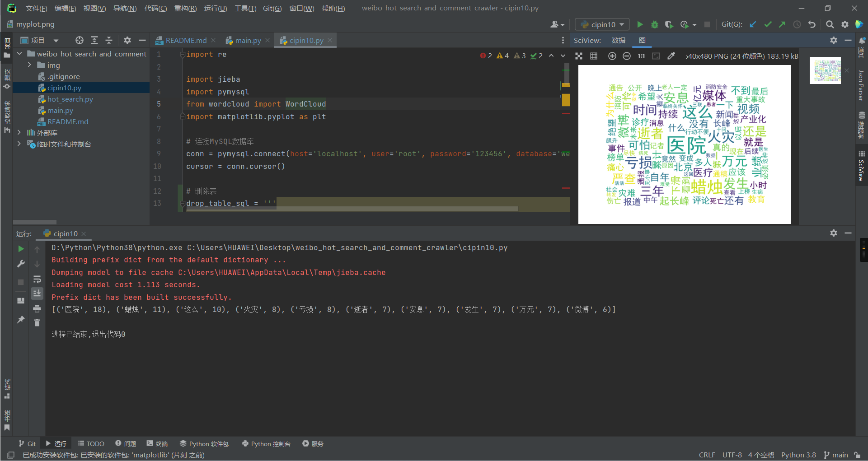Open 问题 problems tool window
868x461 pixels.
(126, 444)
